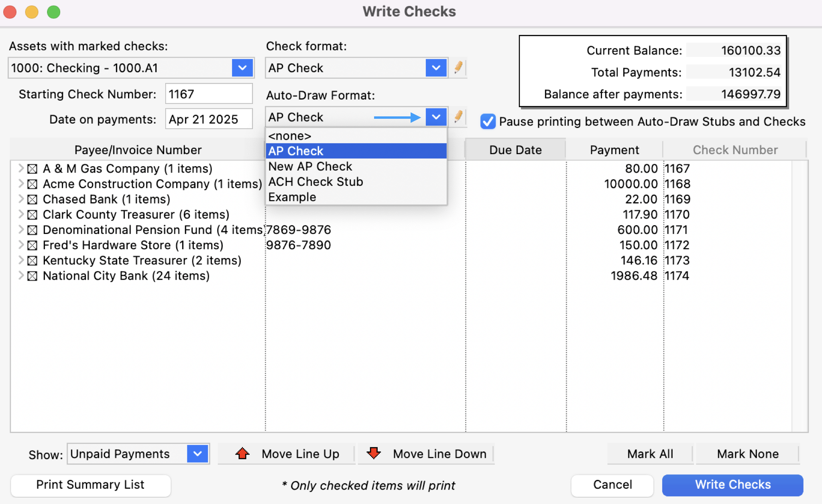Open the Check format dropdown arrow
Screen dimensions: 822x504
[x=436, y=68]
